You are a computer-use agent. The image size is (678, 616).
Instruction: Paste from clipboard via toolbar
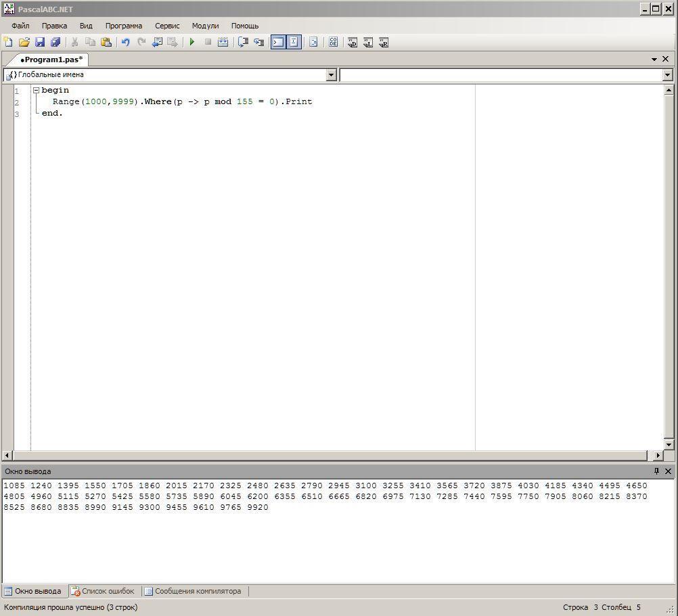[x=106, y=42]
